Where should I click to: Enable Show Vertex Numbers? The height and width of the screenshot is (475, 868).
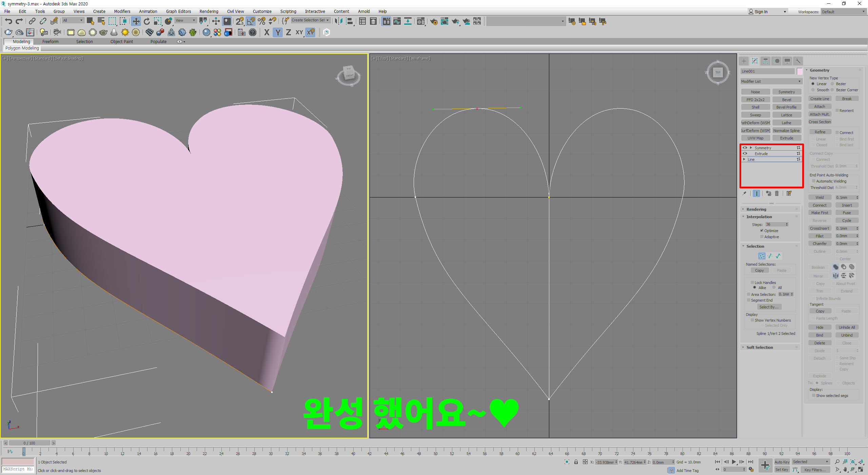[752, 320]
